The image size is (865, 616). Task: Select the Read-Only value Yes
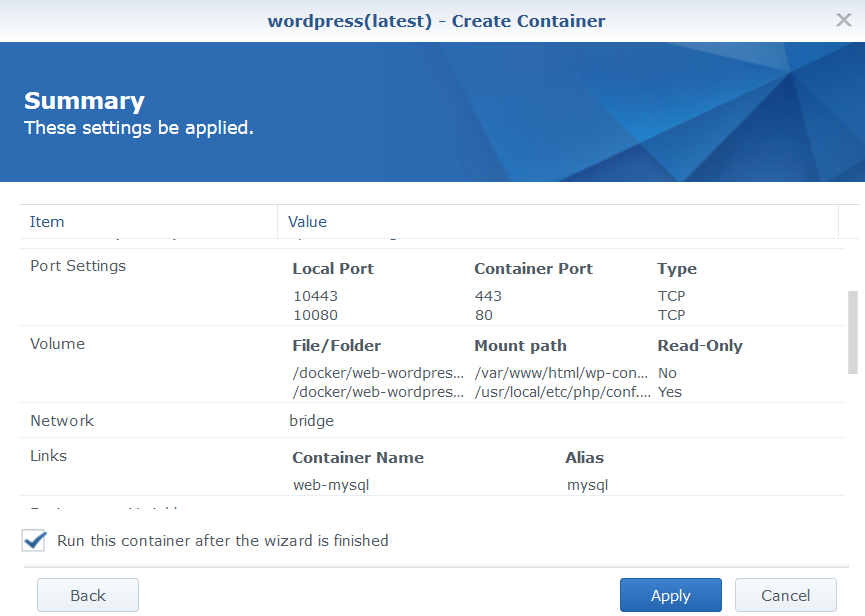pos(670,392)
